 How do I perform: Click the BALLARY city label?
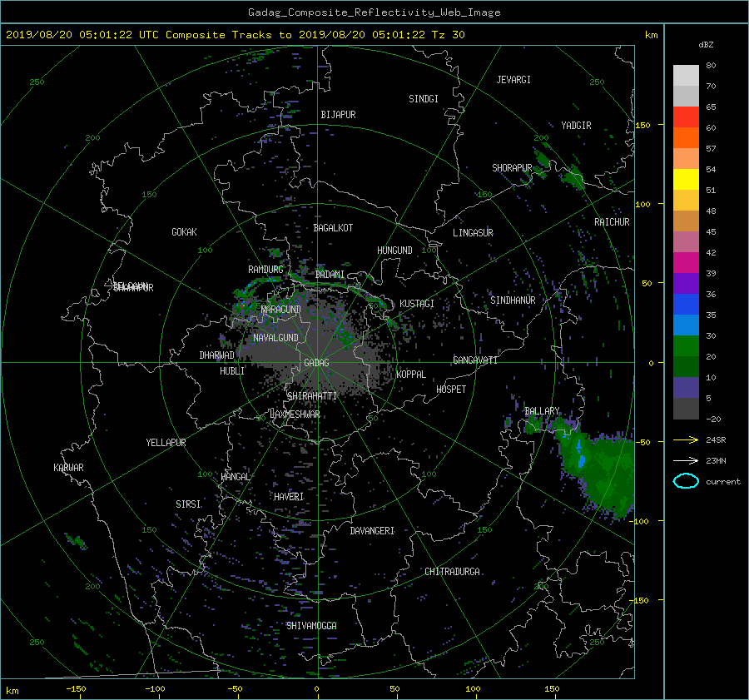point(542,411)
